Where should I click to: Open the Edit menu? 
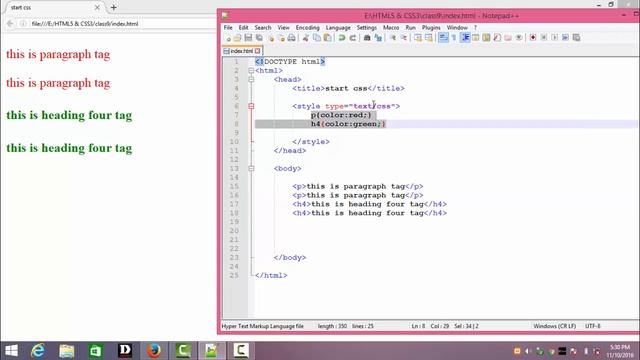tap(244, 27)
